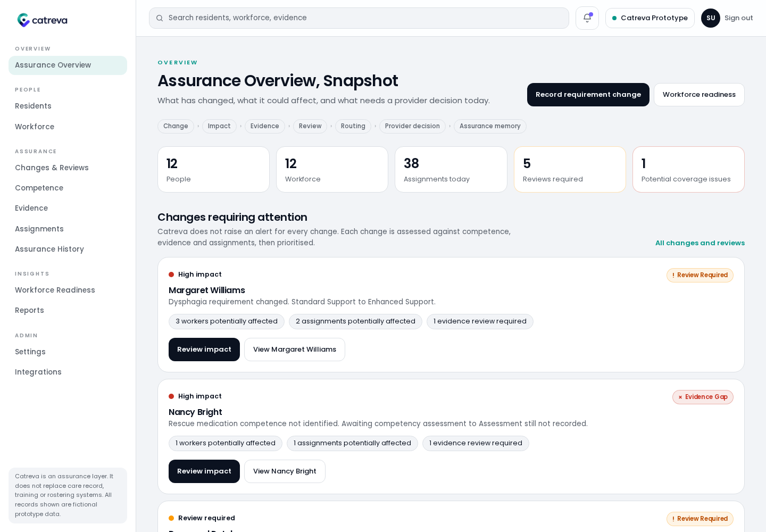Open the 38 Assignments today card

pyautogui.click(x=451, y=170)
